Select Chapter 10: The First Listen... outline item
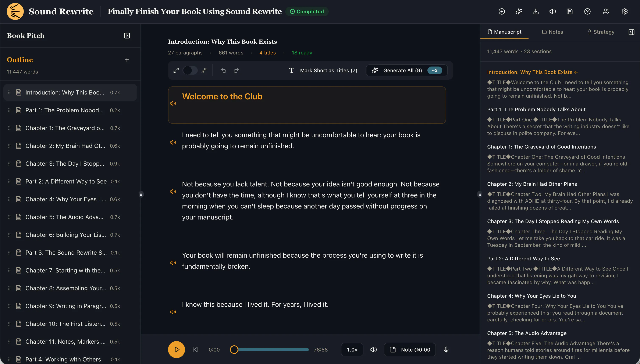 pos(70,324)
